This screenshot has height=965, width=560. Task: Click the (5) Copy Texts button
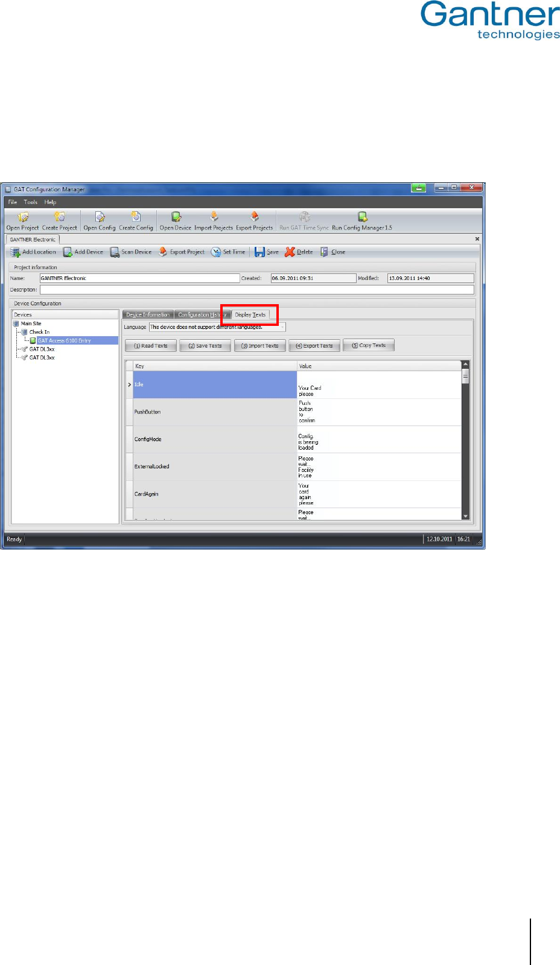[368, 345]
